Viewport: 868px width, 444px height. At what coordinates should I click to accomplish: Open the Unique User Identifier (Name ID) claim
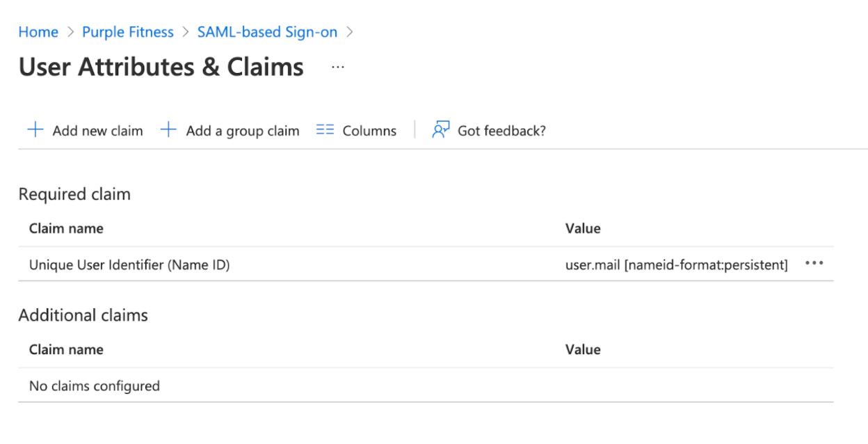(129, 264)
